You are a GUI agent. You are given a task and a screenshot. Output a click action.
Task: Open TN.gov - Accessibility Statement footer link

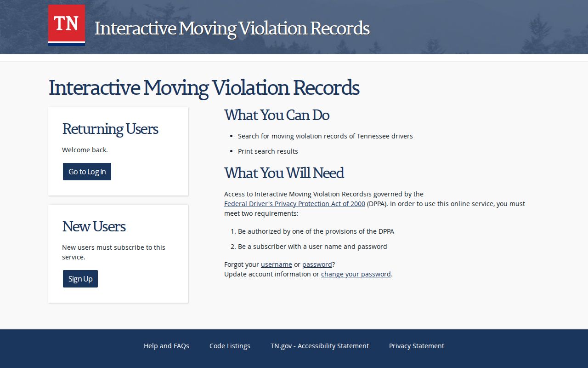point(320,346)
